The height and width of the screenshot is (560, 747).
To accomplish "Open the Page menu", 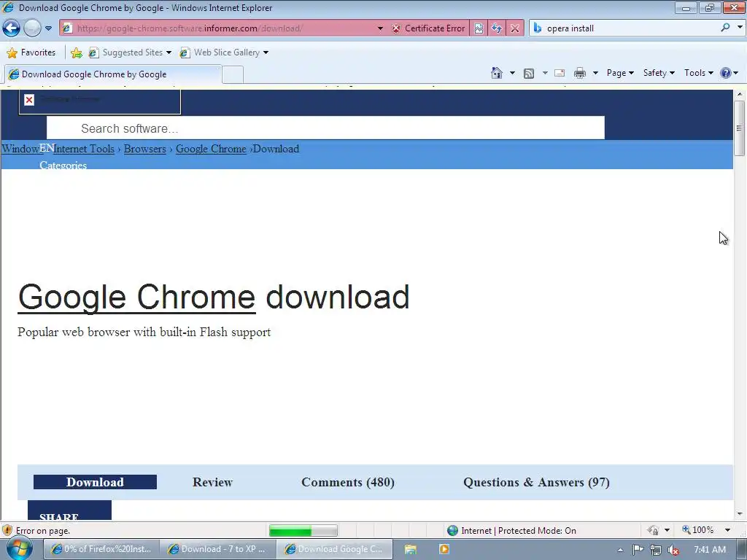I will click(x=620, y=73).
